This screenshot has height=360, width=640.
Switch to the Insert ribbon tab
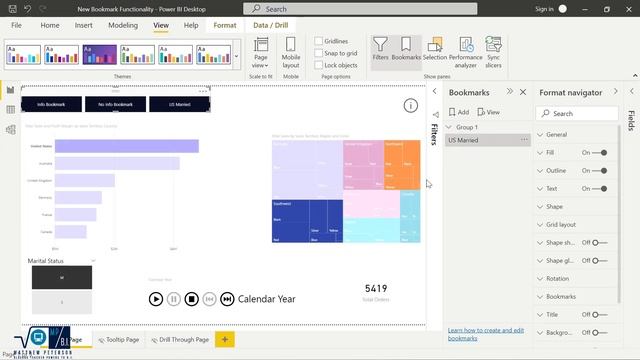click(83, 25)
